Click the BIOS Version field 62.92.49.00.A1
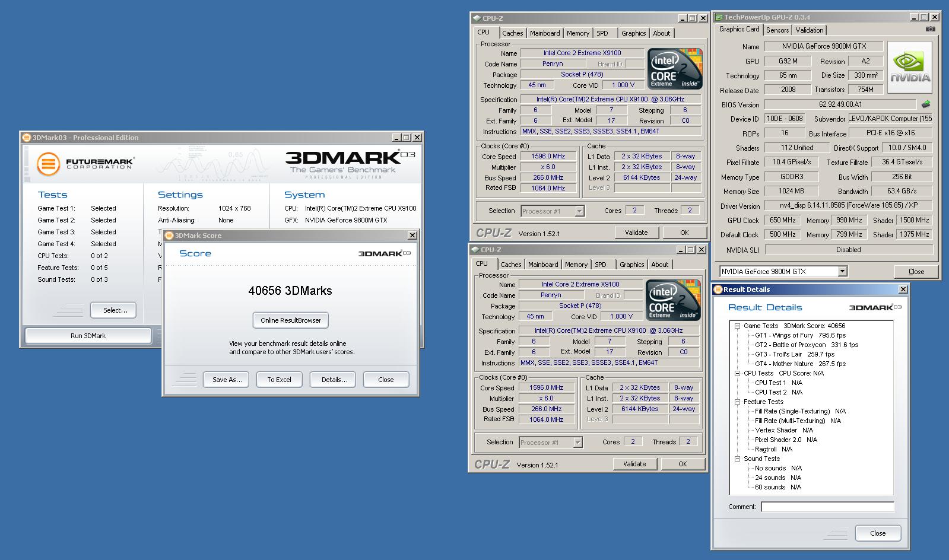This screenshot has width=949, height=560. click(x=840, y=104)
